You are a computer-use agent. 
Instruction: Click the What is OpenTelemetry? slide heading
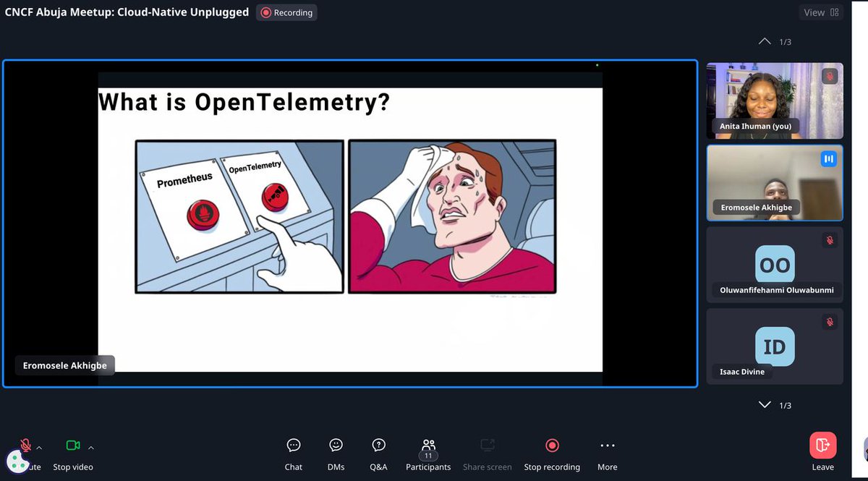tap(244, 102)
